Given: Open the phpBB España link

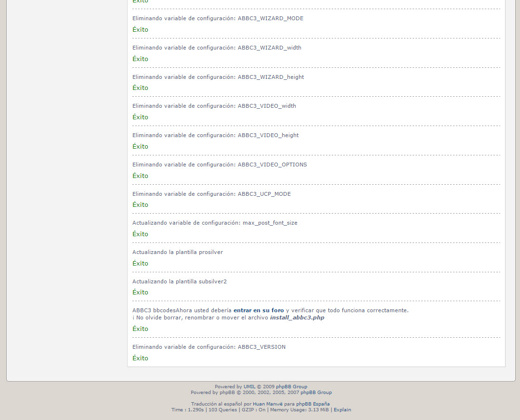Looking at the screenshot, I should click(x=312, y=404).
